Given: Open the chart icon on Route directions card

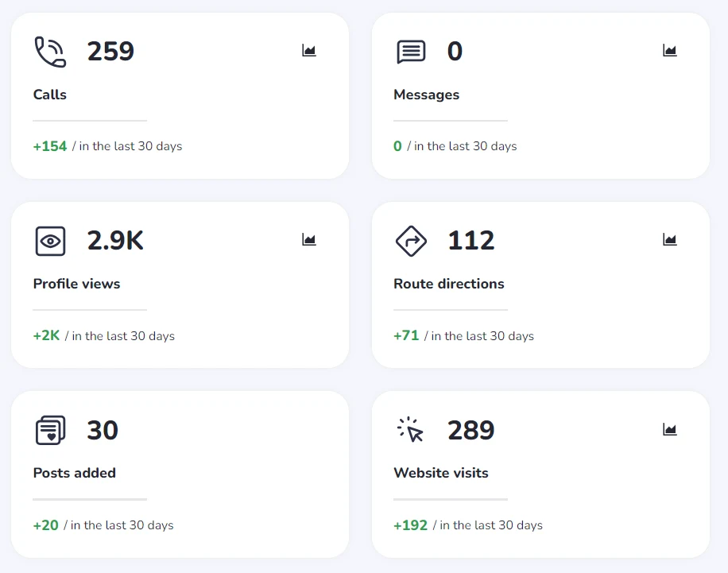Looking at the screenshot, I should pyautogui.click(x=669, y=239).
